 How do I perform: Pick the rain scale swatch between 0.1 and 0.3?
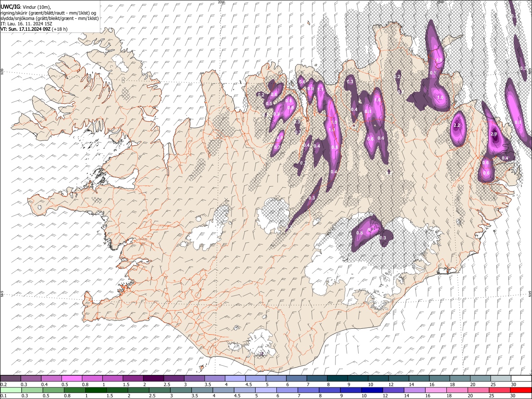[x=11, y=390]
